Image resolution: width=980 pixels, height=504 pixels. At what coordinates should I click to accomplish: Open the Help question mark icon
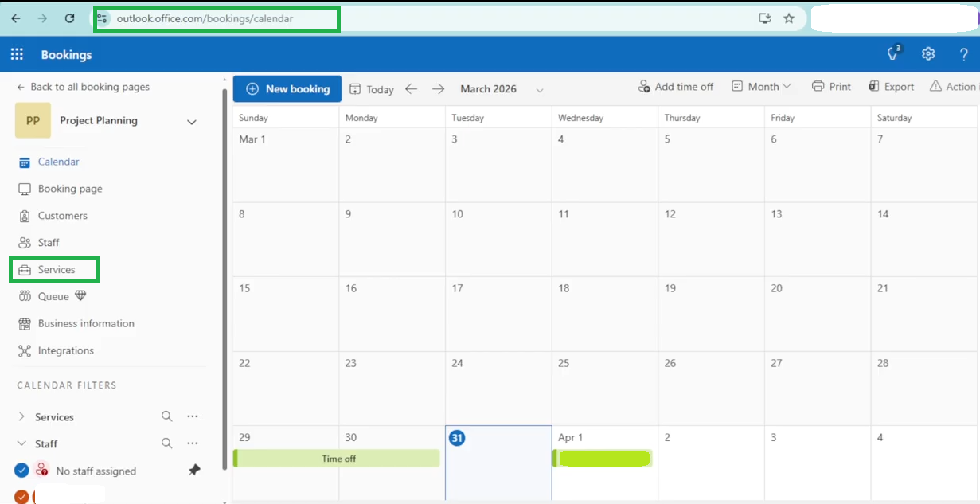[964, 54]
